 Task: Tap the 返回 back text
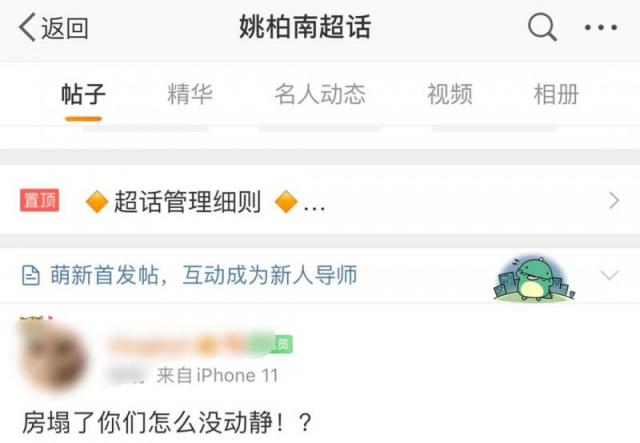[64, 28]
